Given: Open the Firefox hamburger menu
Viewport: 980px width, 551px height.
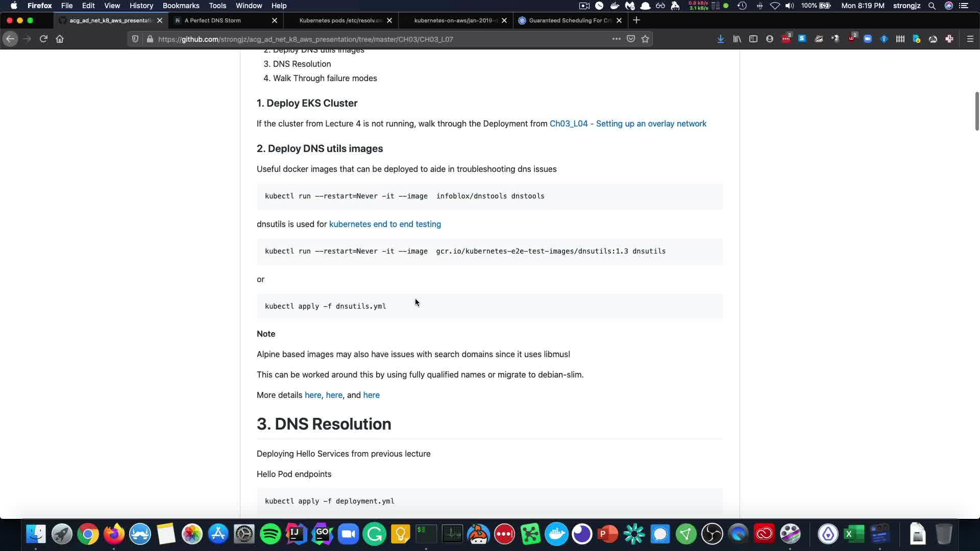Looking at the screenshot, I should point(970,39).
